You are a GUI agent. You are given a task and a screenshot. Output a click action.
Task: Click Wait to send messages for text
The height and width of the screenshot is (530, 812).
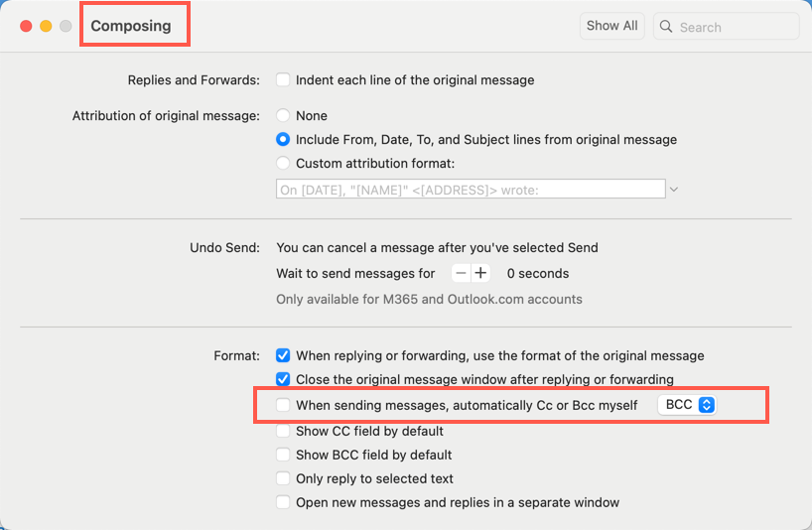tap(355, 273)
